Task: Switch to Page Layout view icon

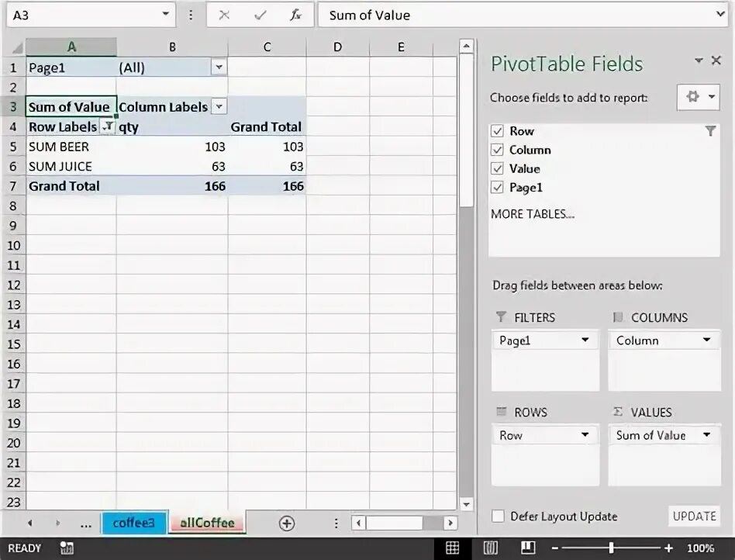Action: point(490,548)
